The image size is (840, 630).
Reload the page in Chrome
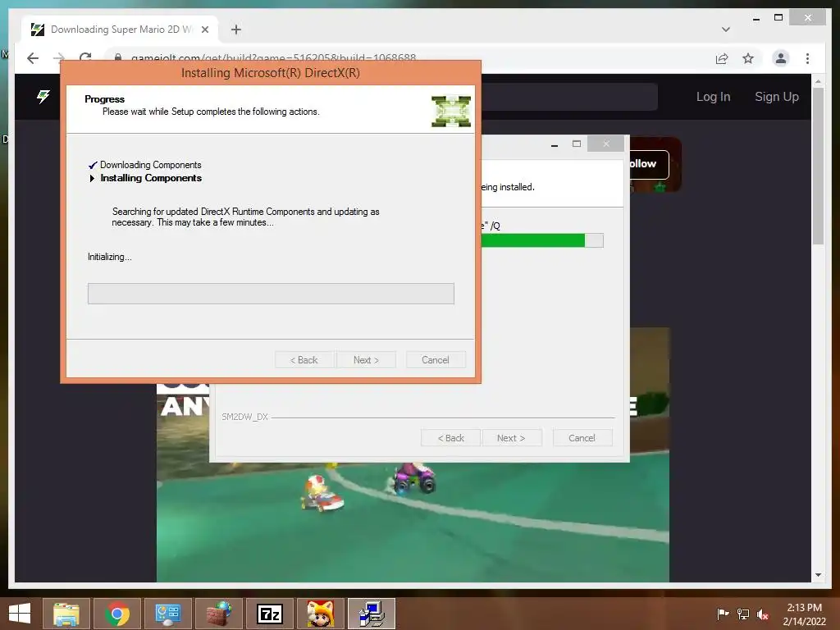coord(85,57)
